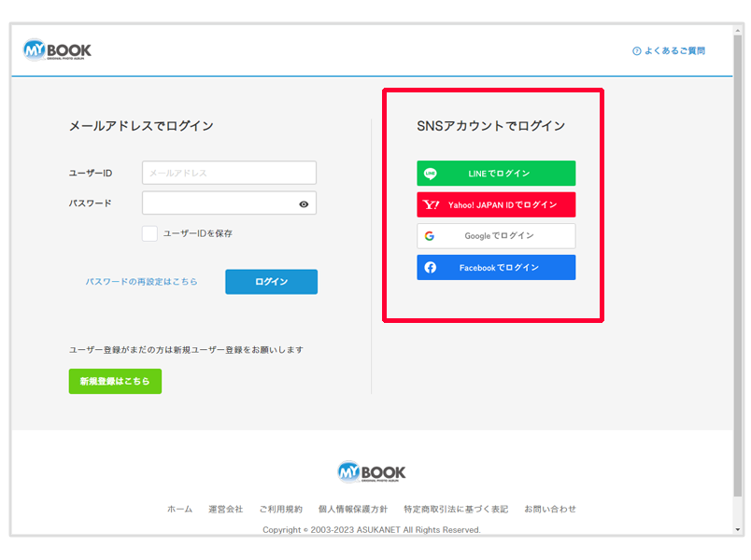Open the 運営会社 footer link
Screen dimensions: 751x560
(226, 510)
